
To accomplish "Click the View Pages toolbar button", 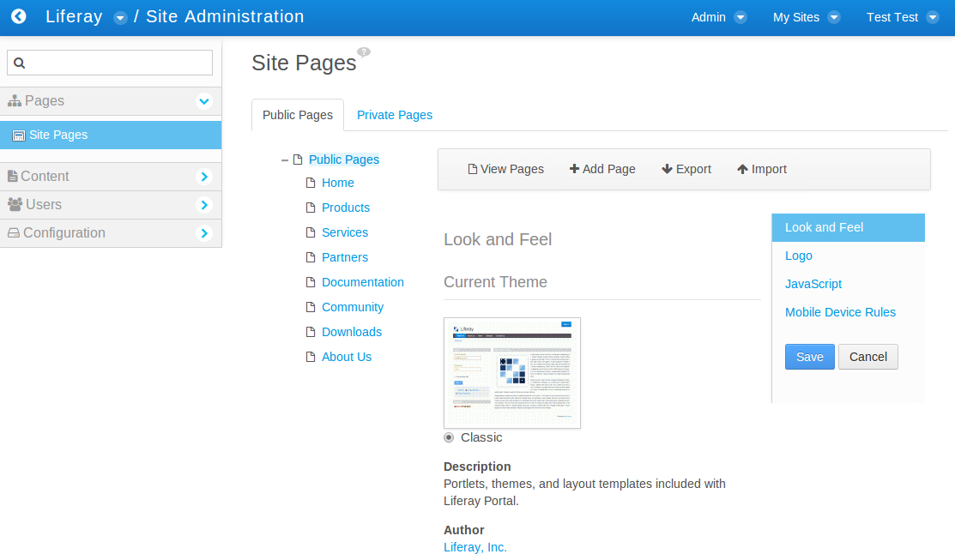I will (505, 169).
